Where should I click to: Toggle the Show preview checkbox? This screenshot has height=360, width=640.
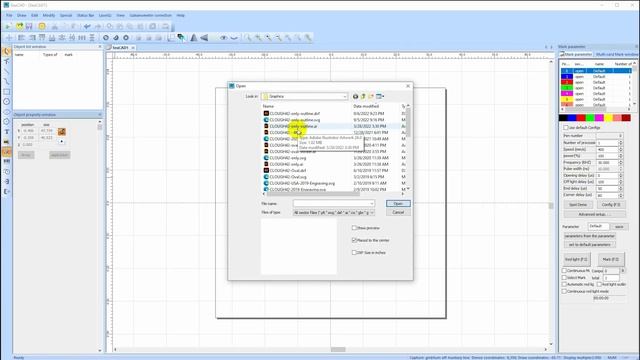coord(354,228)
